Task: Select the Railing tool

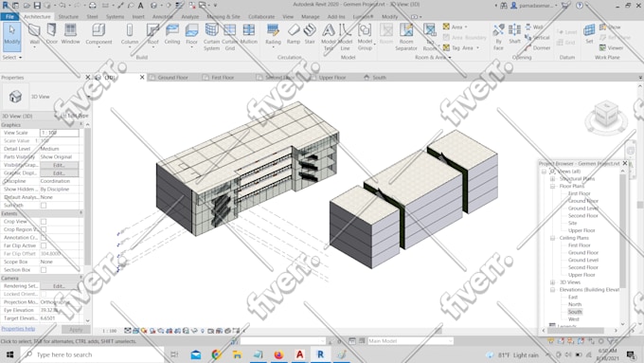Action: pyautogui.click(x=273, y=34)
